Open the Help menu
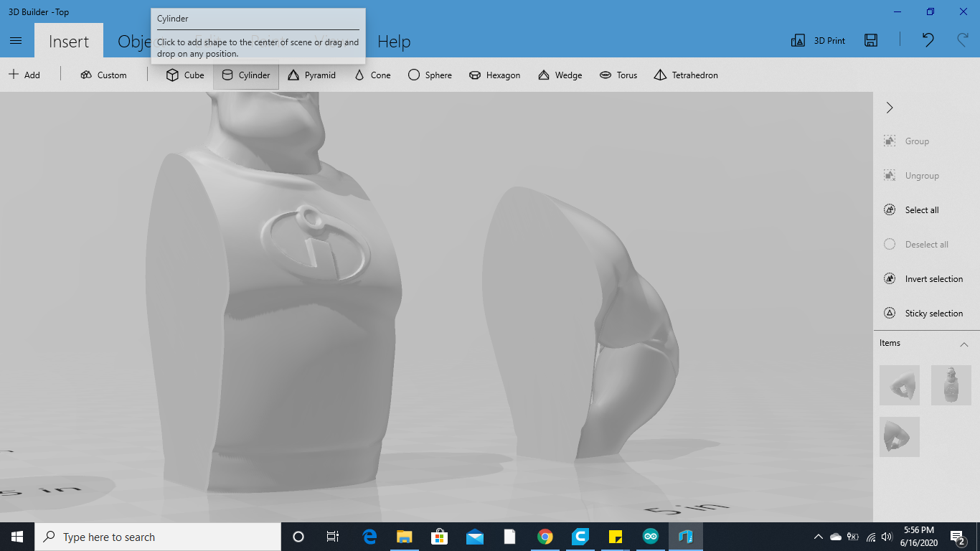Image resolution: width=980 pixels, height=551 pixels. coord(393,42)
